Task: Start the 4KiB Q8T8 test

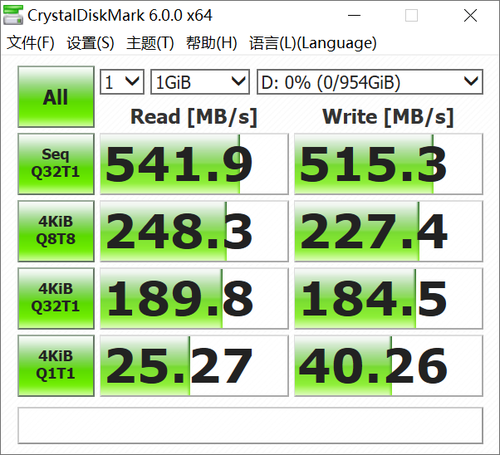Action: coord(56,231)
